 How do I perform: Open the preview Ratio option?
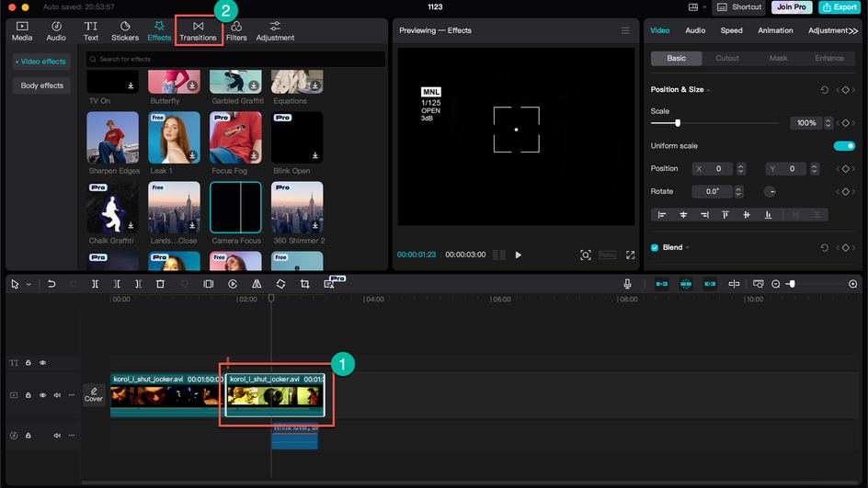click(x=607, y=255)
